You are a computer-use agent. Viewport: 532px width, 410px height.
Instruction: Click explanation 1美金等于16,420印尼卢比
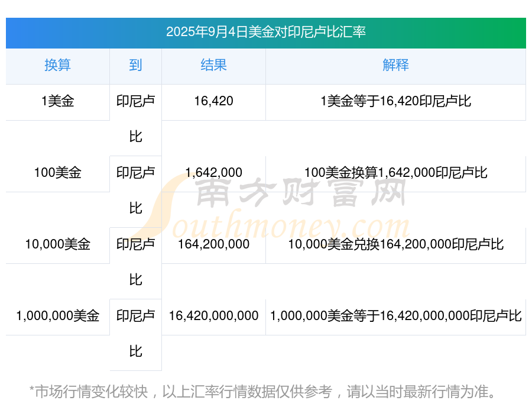[x=395, y=101]
